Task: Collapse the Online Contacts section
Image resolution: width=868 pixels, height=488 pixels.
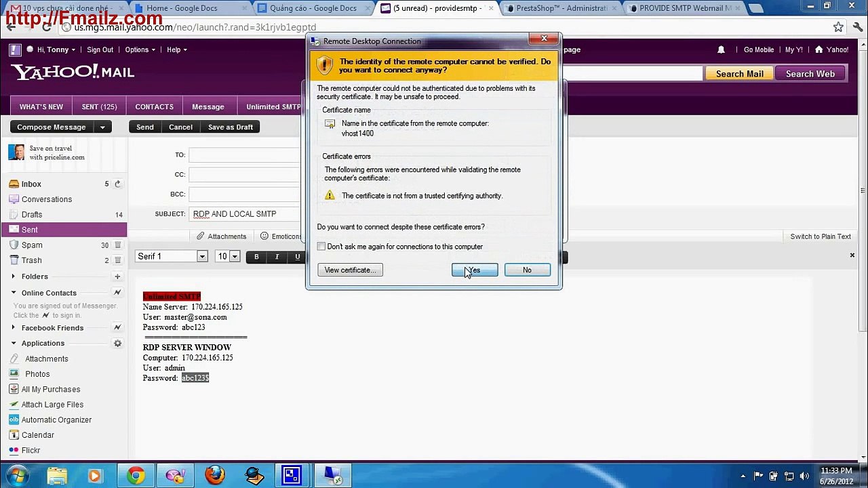Action: [x=14, y=293]
